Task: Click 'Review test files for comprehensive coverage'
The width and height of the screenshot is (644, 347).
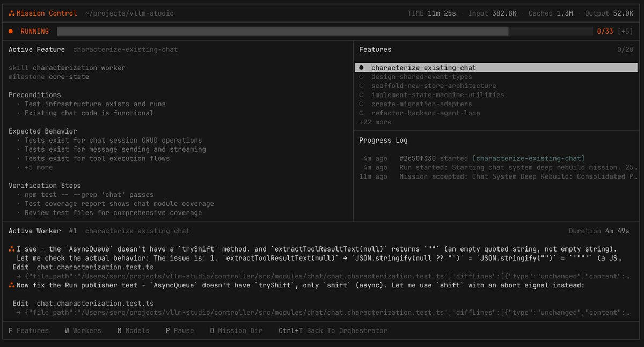Action: pos(113,213)
